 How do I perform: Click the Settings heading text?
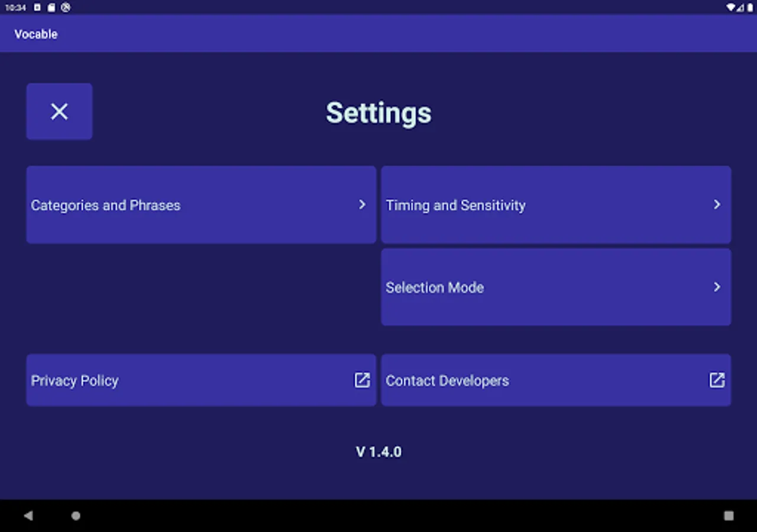coord(378,112)
